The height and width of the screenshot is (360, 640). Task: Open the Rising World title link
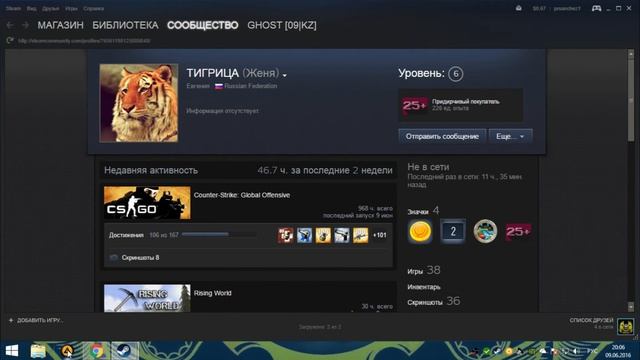(x=213, y=293)
